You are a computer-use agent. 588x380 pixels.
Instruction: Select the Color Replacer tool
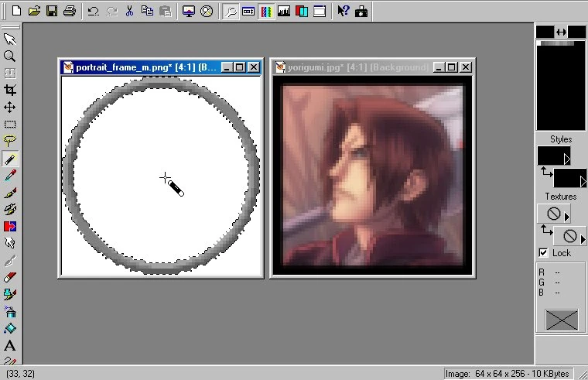pyautogui.click(x=10, y=226)
